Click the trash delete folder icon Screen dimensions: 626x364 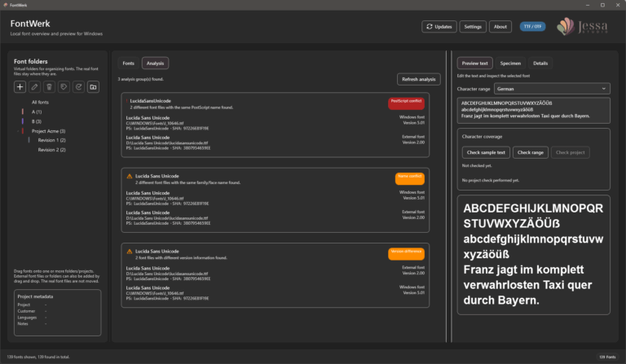[49, 86]
